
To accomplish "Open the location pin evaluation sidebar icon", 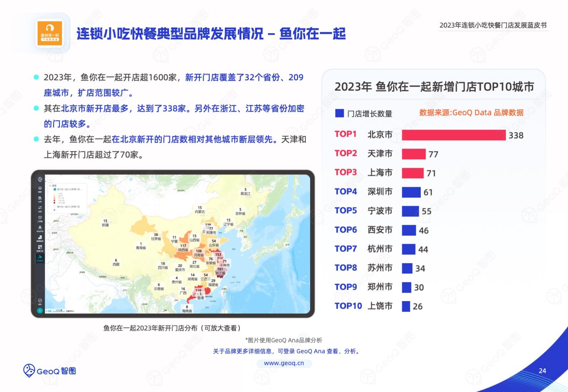I will point(40,227).
